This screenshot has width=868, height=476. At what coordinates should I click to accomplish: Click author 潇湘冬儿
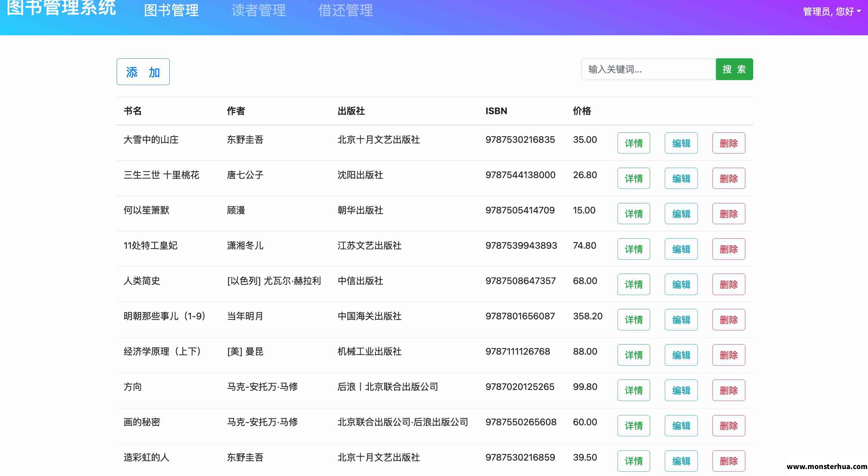point(245,246)
